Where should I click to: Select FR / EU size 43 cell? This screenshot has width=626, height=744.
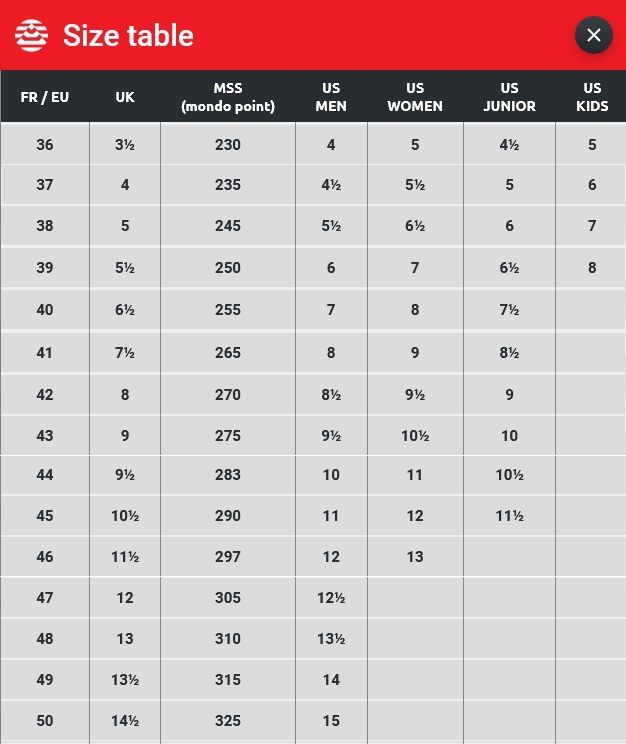pos(45,436)
